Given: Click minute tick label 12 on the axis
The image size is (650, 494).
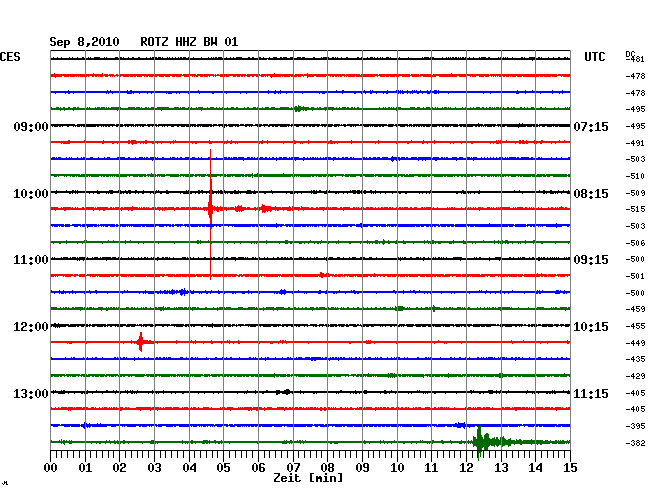Looking at the screenshot, I should (x=466, y=468).
